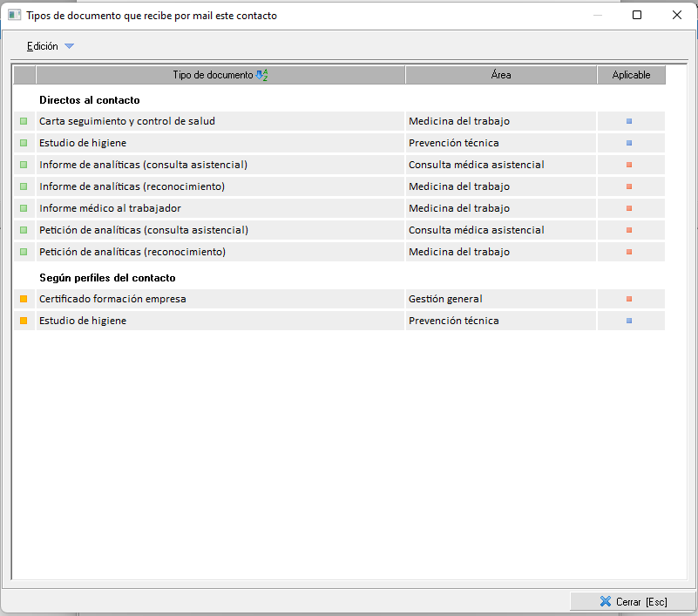
Task: Collapse the Directos al contacto group
Action: click(x=89, y=100)
